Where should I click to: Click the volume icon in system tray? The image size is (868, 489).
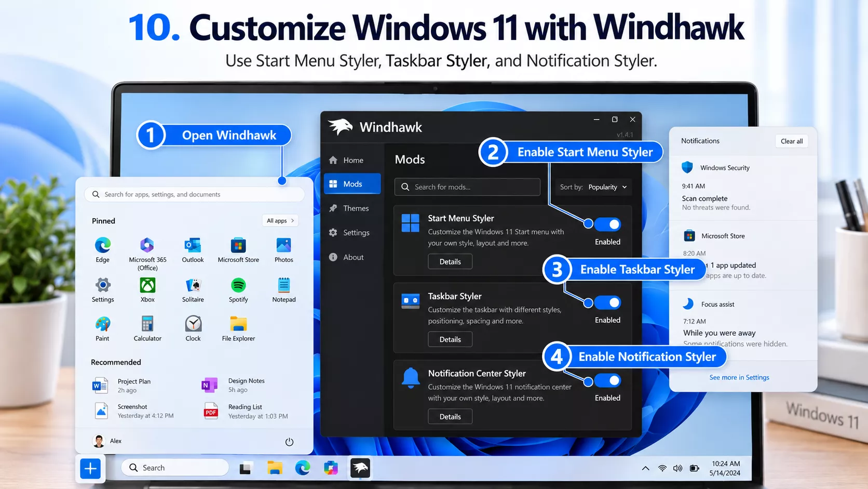(677, 468)
